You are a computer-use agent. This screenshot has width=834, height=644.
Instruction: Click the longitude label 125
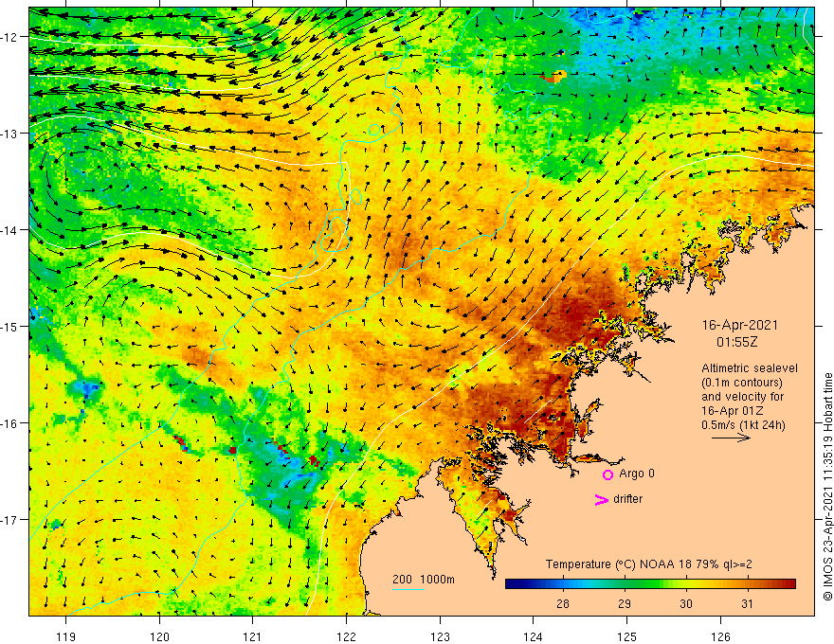[x=627, y=636]
